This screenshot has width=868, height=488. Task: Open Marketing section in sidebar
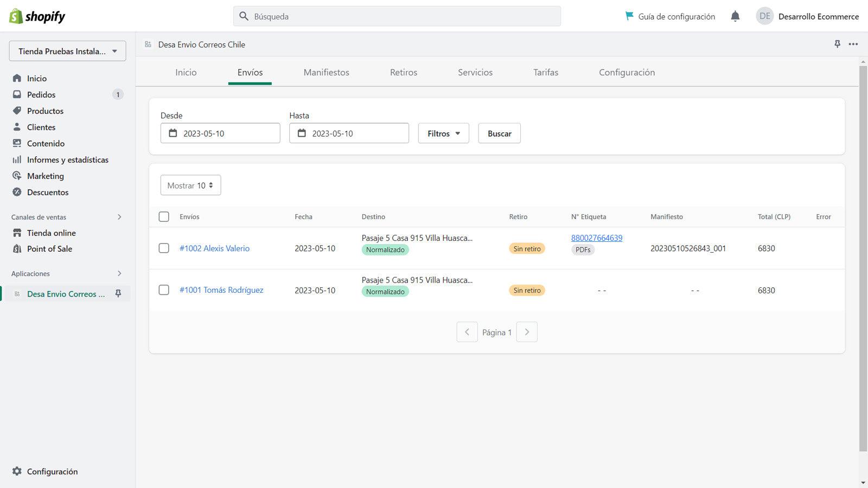click(45, 176)
